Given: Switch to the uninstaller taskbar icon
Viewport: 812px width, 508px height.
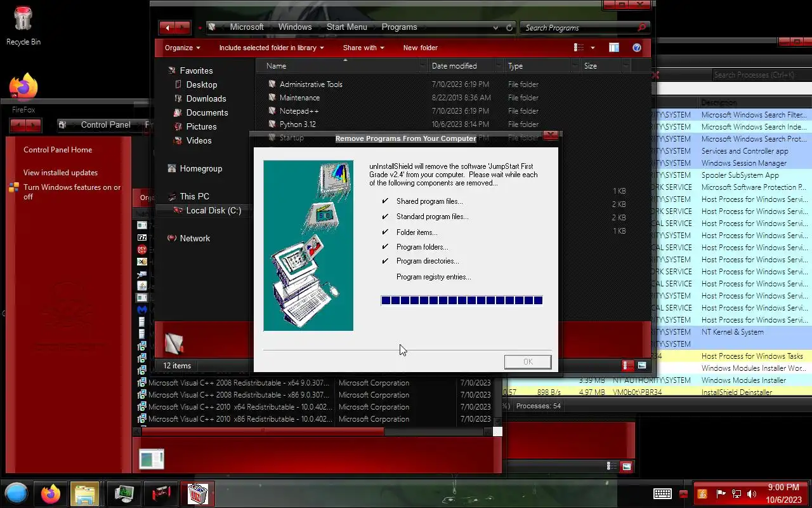Looking at the screenshot, I should pos(197,493).
